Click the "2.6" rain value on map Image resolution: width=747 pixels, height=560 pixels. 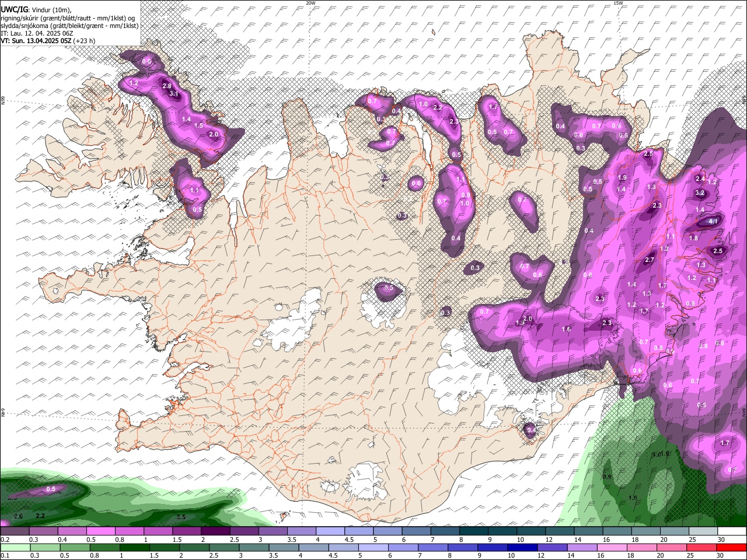[18, 517]
